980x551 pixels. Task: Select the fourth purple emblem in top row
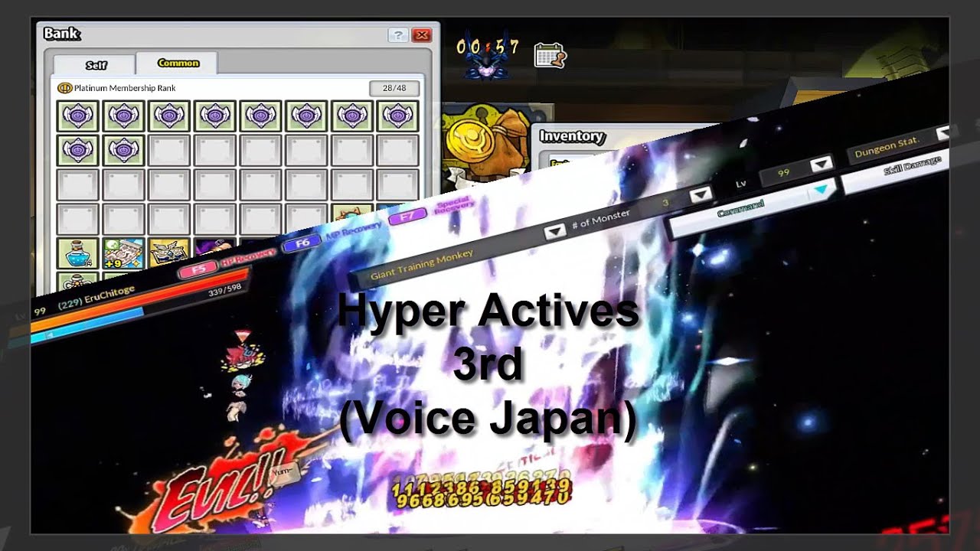point(215,116)
